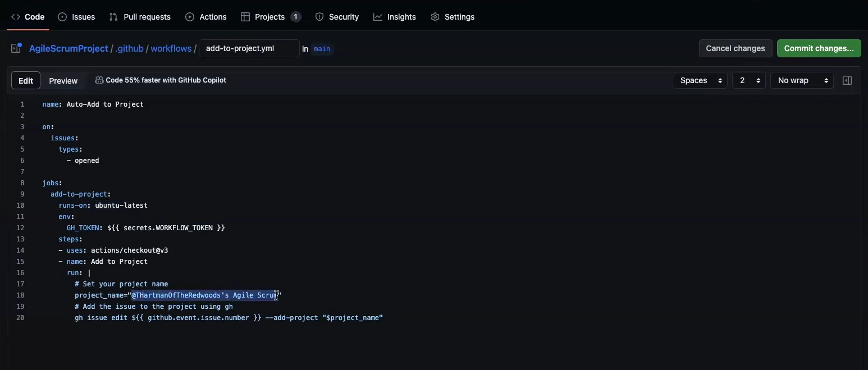Open the Spaces indent mode dropdown
868x370 pixels.
(700, 80)
